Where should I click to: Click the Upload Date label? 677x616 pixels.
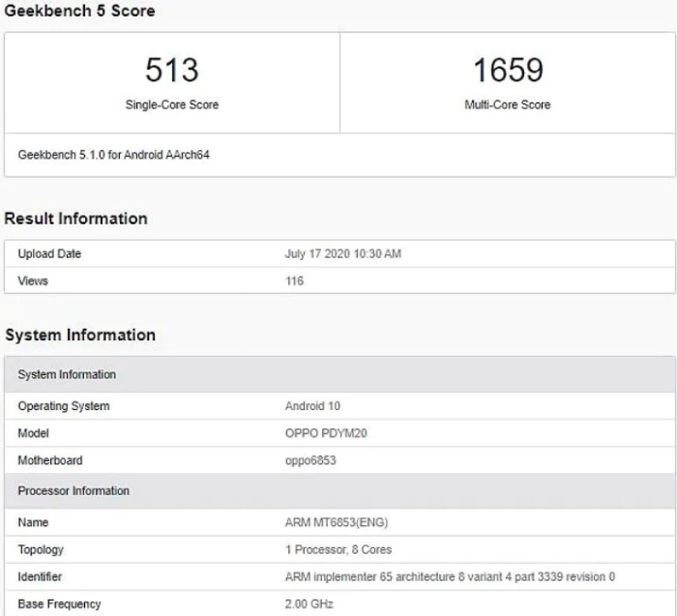pyautogui.click(x=49, y=253)
